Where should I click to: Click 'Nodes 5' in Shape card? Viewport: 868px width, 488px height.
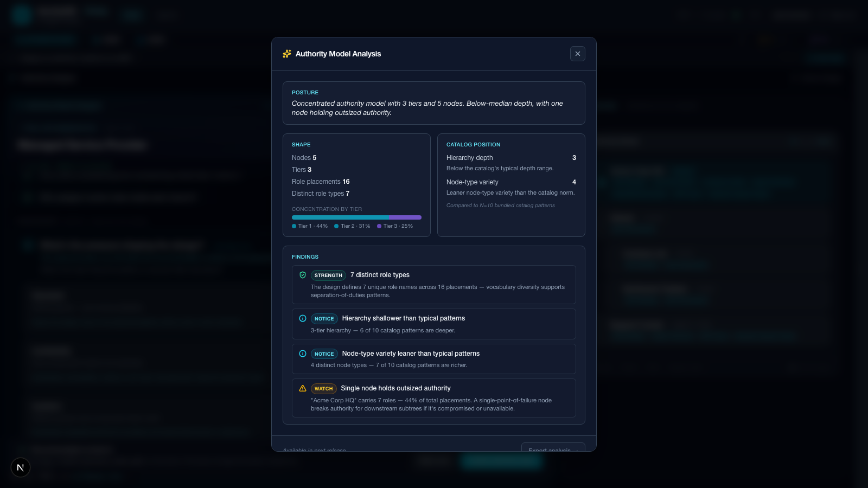(x=304, y=158)
